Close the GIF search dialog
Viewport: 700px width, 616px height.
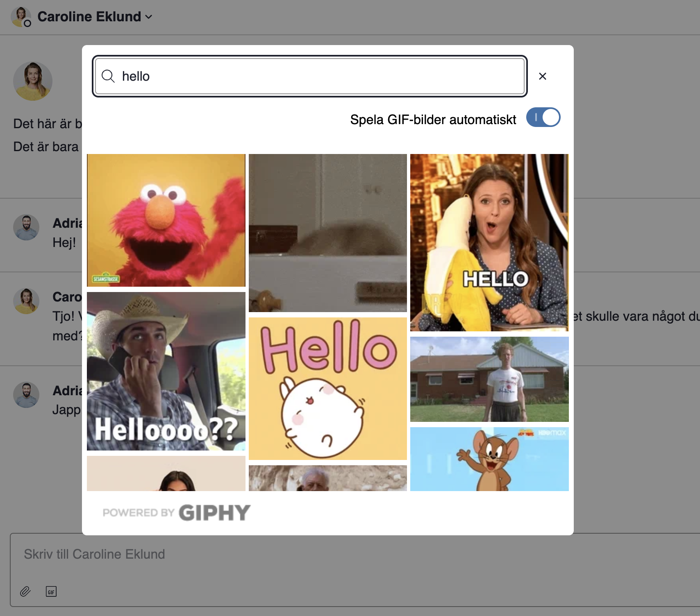(x=542, y=76)
